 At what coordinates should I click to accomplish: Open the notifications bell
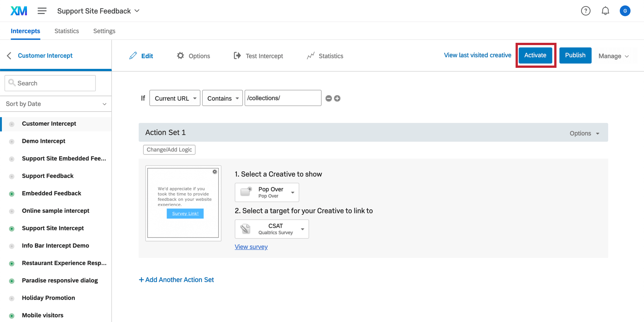(x=605, y=11)
